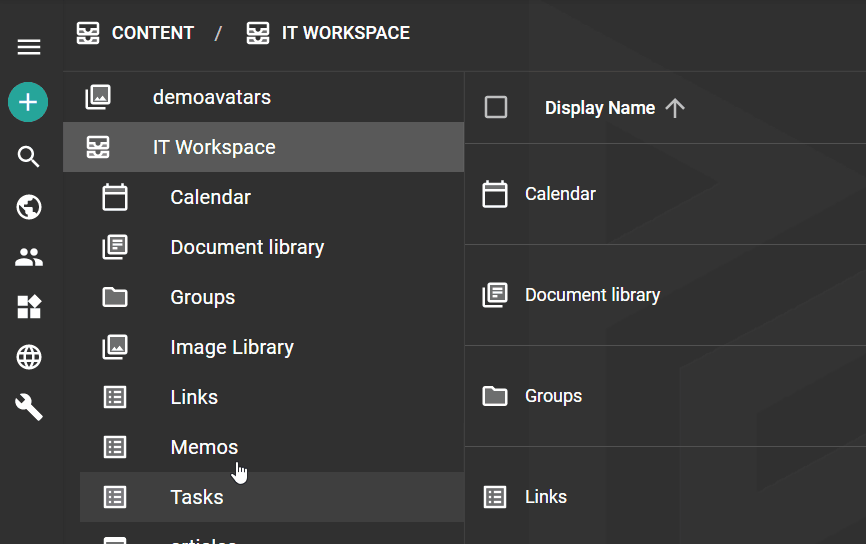The image size is (866, 544).
Task: Click the Document library grid icon
Action: [495, 295]
